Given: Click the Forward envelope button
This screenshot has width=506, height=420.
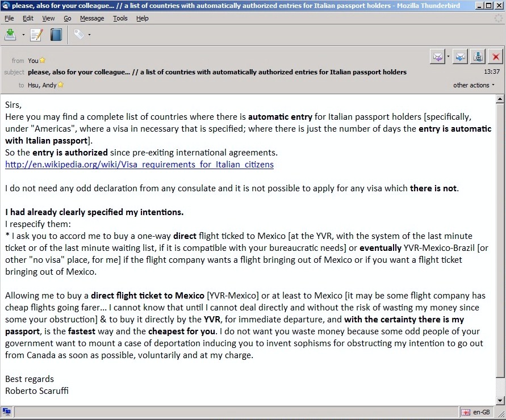Looking at the screenshot, I should 460,57.
